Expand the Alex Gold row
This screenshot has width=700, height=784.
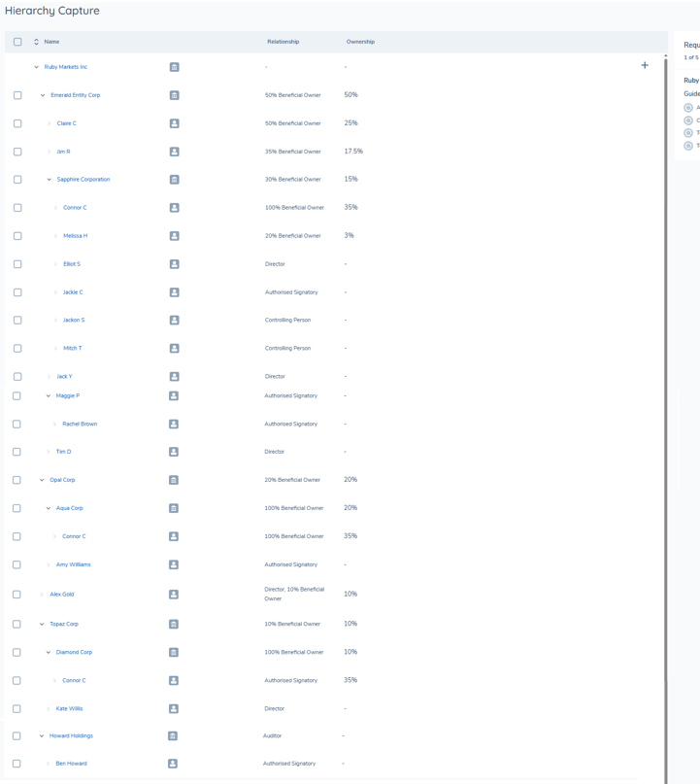tap(42, 594)
